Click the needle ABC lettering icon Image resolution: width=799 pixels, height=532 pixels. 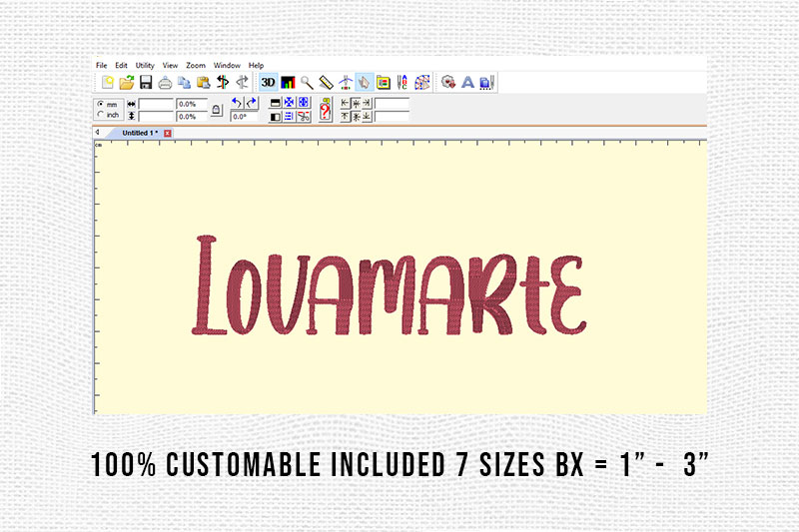[x=402, y=82]
